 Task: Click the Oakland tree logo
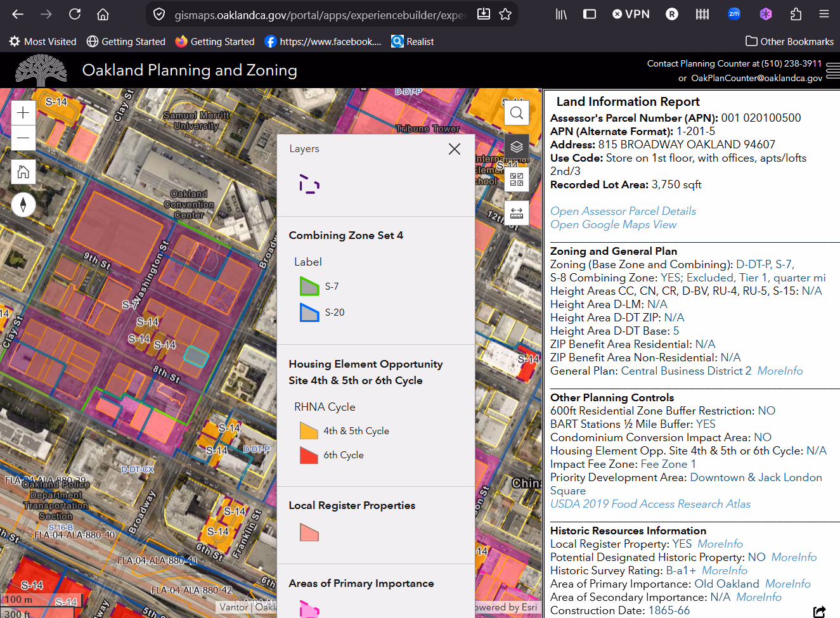pyautogui.click(x=41, y=70)
